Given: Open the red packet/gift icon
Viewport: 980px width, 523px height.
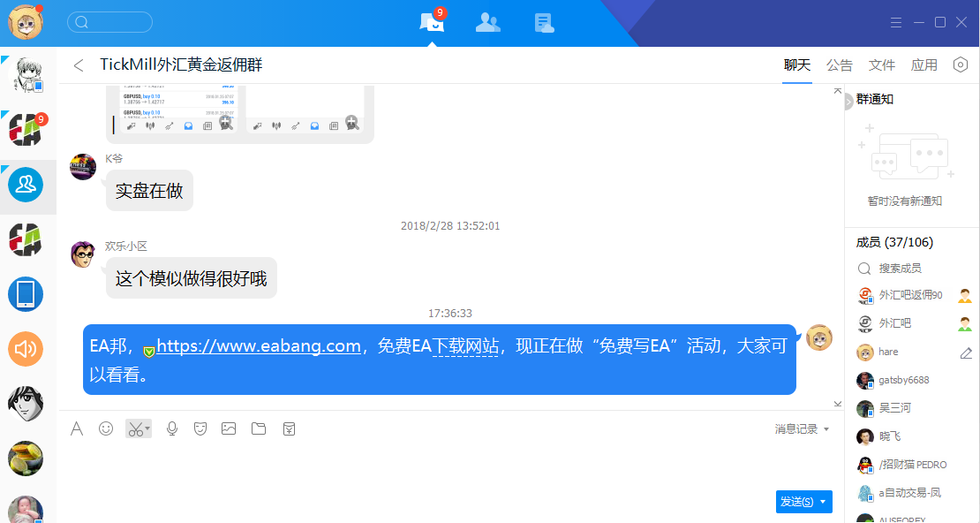Looking at the screenshot, I should 289,428.
